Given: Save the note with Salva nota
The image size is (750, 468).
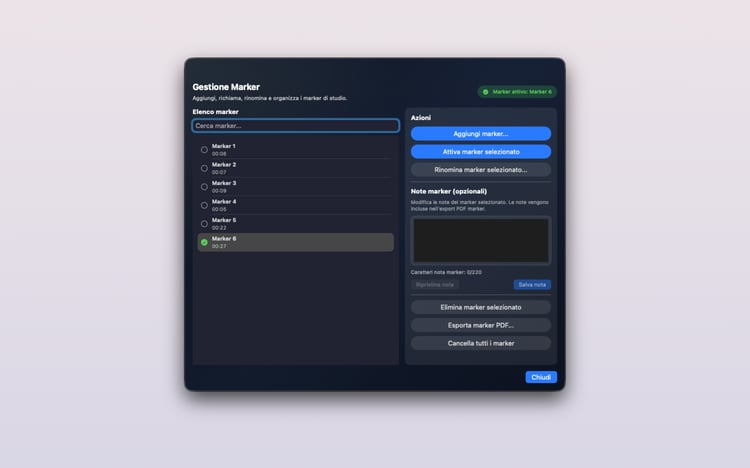Looking at the screenshot, I should (532, 285).
